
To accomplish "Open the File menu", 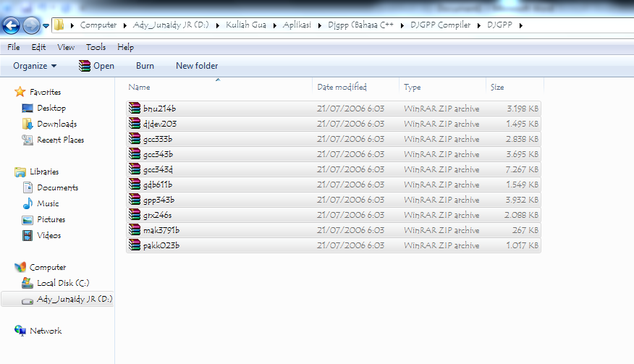I will pos(13,47).
